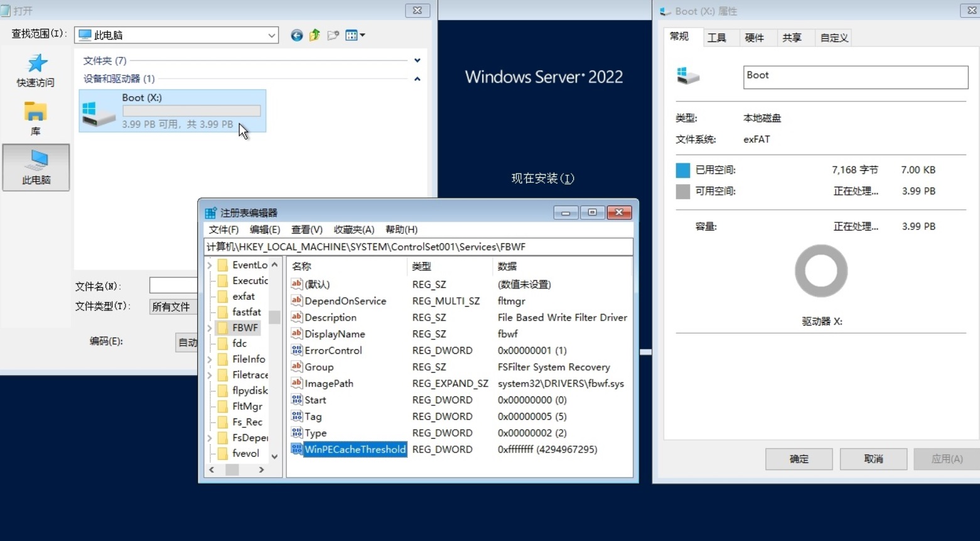Select the fvevol key folder icon

(222, 453)
